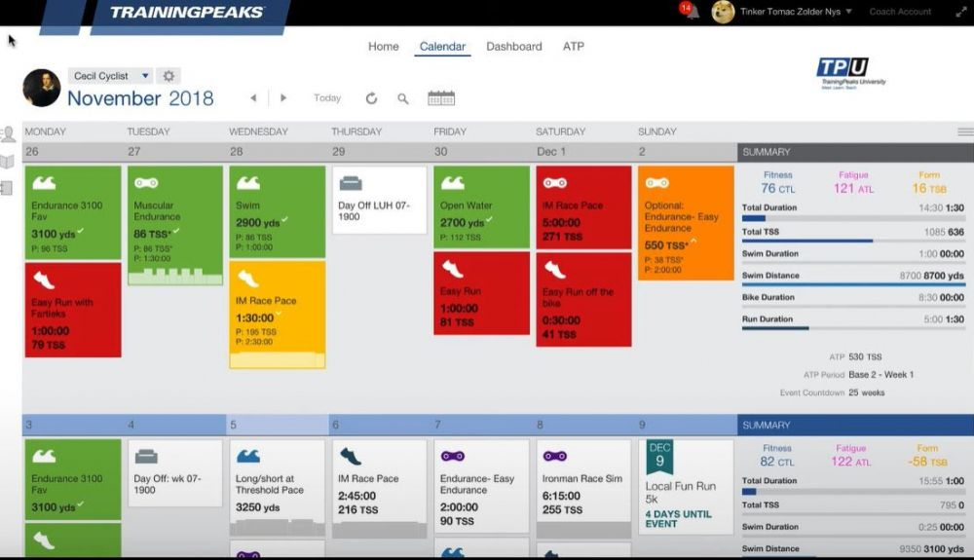Toggle fullscreen with the expand arrows icon
Screen dimensions: 974x560
tap(961, 12)
